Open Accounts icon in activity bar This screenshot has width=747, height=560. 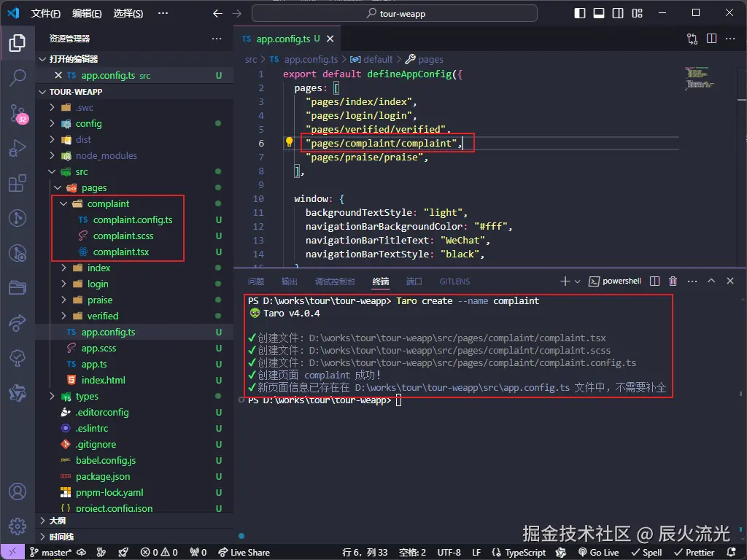tap(17, 492)
